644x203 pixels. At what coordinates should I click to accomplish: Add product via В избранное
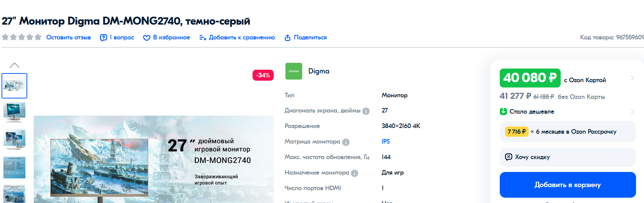point(172,37)
